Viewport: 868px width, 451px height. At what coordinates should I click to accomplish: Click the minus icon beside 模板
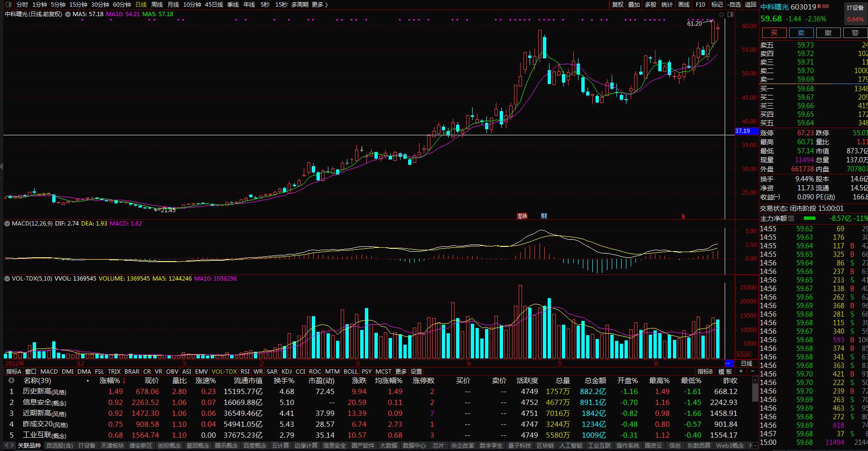pos(752,372)
